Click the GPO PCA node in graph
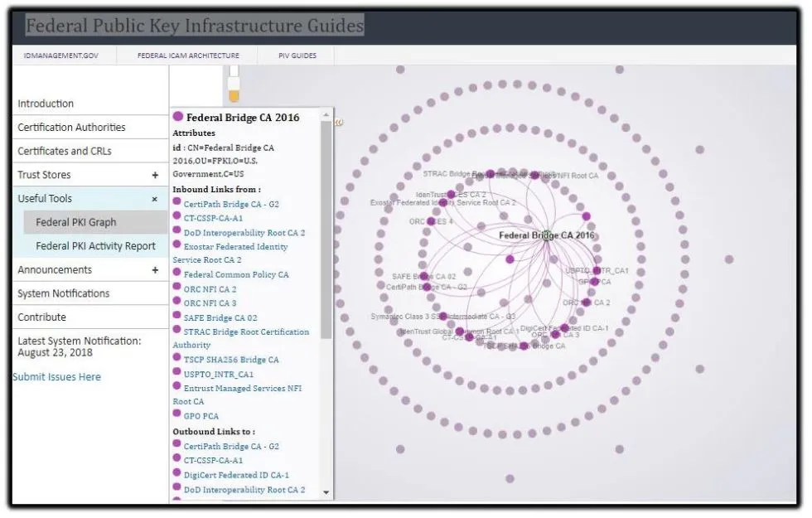812x518 pixels. point(594,282)
